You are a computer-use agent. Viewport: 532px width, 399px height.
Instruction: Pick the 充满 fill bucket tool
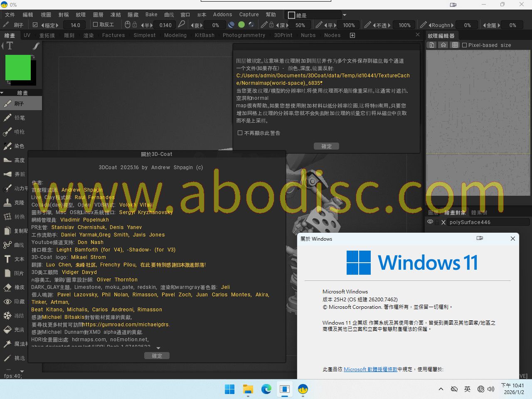17,330
